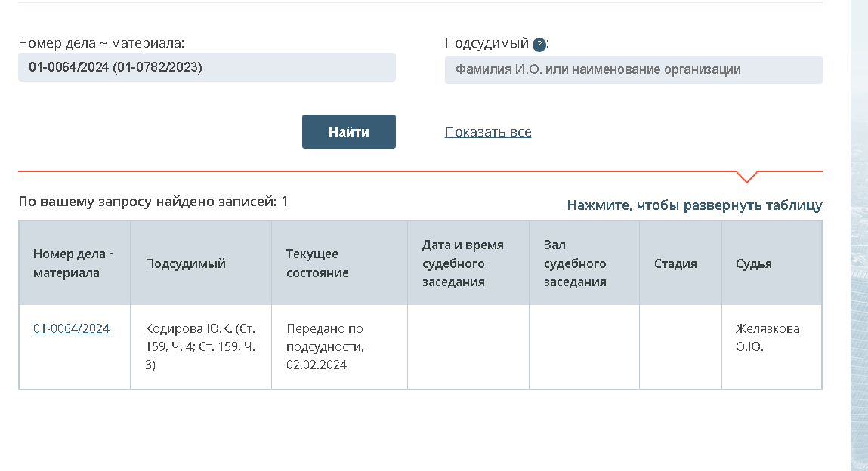The height and width of the screenshot is (471, 868).
Task: Click the Показать все link
Action: tap(488, 132)
